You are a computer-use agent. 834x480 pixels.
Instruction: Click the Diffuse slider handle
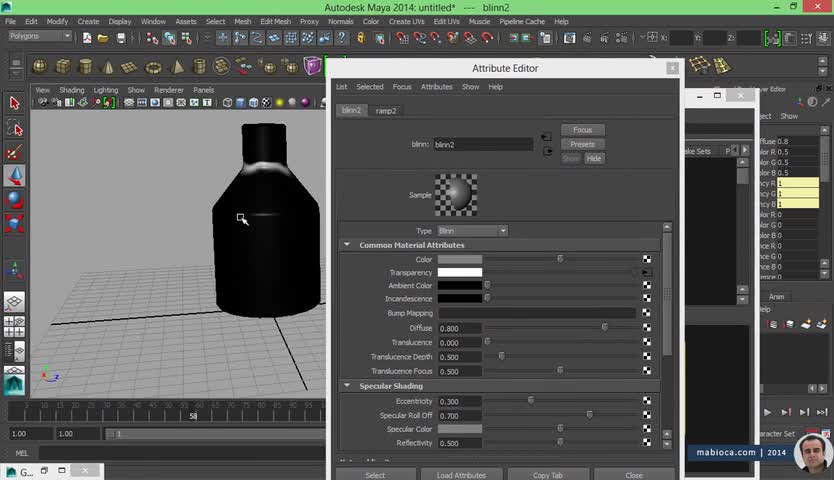point(604,328)
